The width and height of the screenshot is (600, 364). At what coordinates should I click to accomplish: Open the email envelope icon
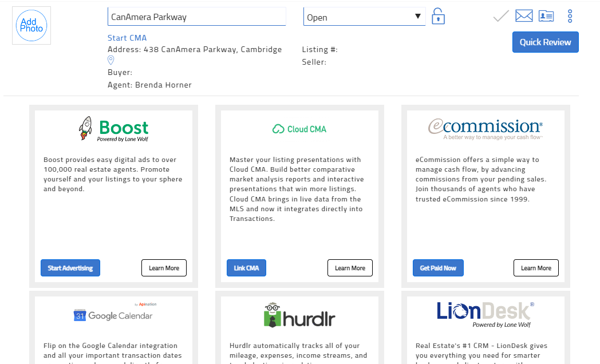tap(524, 15)
